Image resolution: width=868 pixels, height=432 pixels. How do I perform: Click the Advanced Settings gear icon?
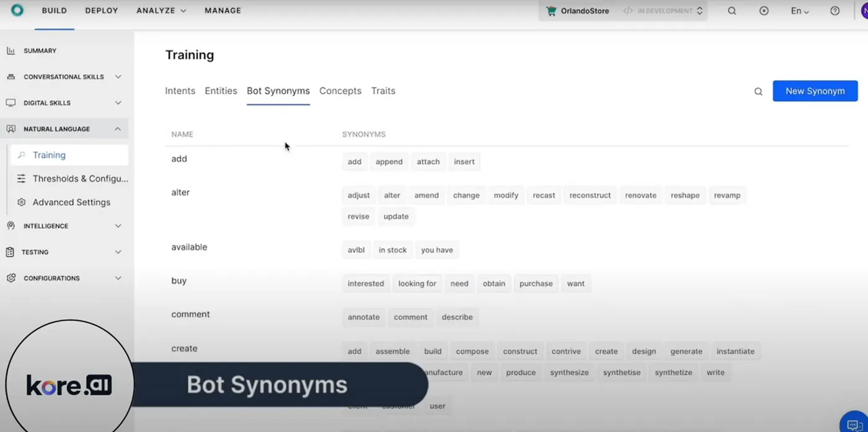click(21, 202)
